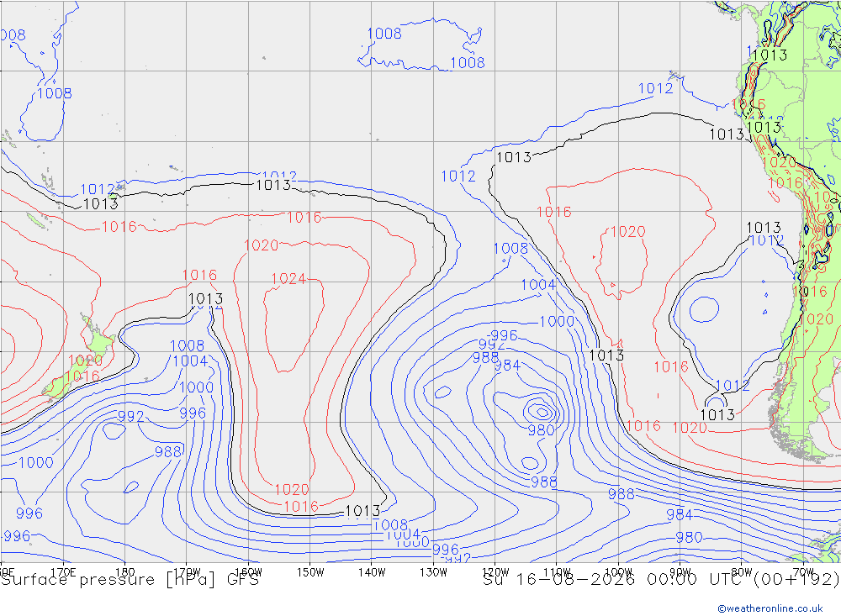
Task: Click the 150W longitude axis label
Action: coord(310,572)
